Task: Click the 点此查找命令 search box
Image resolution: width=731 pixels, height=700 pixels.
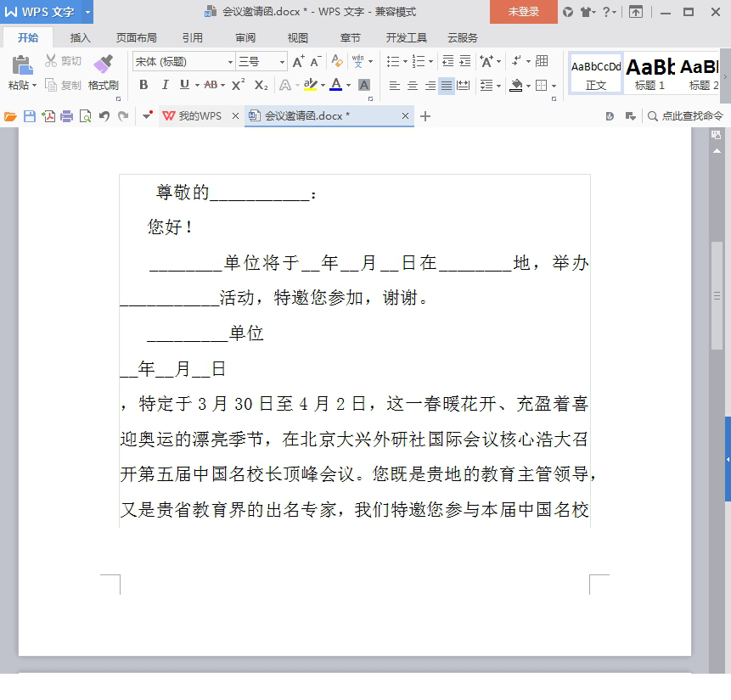Action: pos(685,116)
